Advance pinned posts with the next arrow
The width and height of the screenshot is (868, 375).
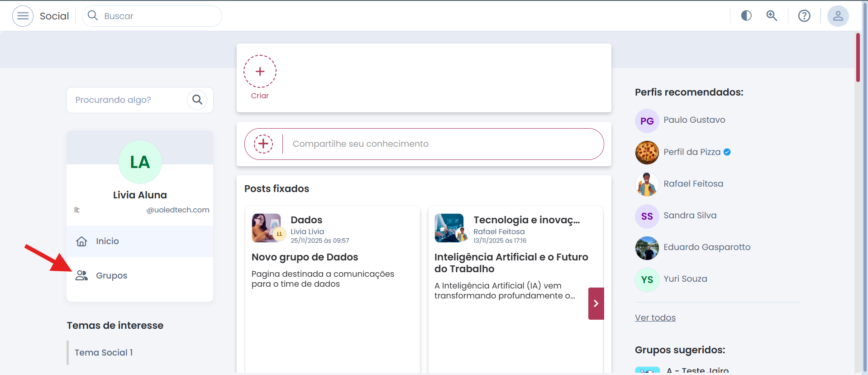(x=596, y=303)
